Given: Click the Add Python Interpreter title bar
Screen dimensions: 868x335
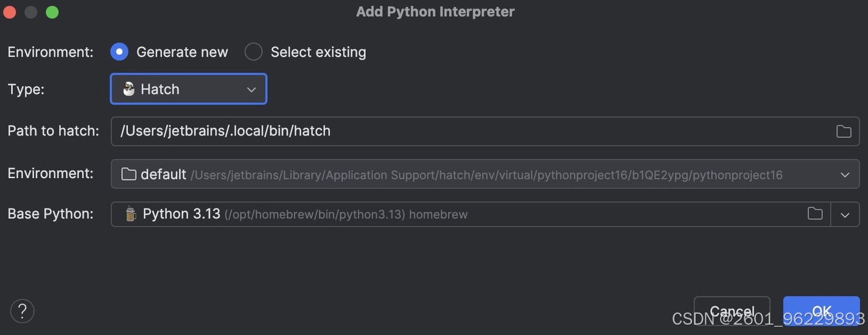Looking at the screenshot, I should tap(435, 12).
